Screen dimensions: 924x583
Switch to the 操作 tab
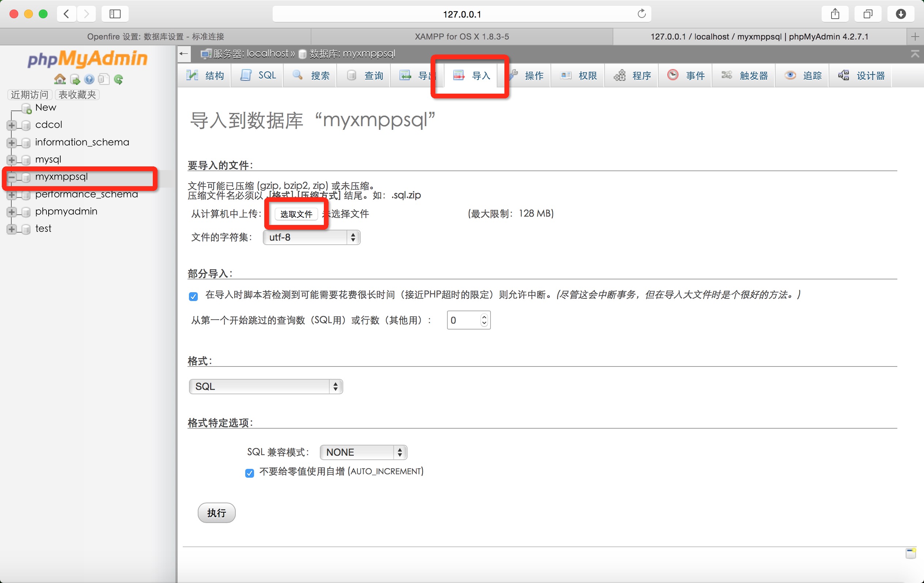pos(526,75)
